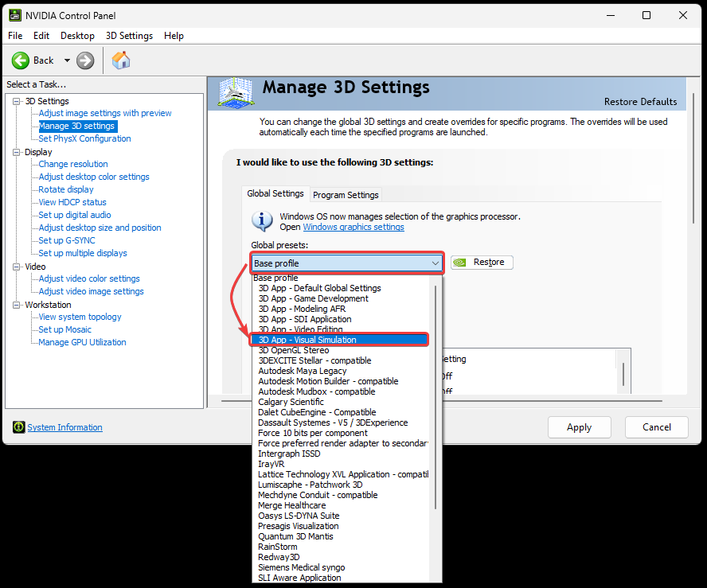
Task: Click the blue info icon
Action: (x=262, y=221)
